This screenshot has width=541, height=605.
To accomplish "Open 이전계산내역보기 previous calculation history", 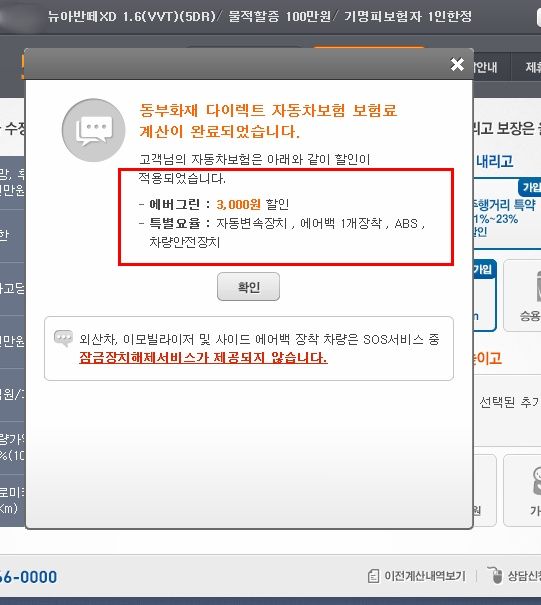I will pyautogui.click(x=425, y=576).
